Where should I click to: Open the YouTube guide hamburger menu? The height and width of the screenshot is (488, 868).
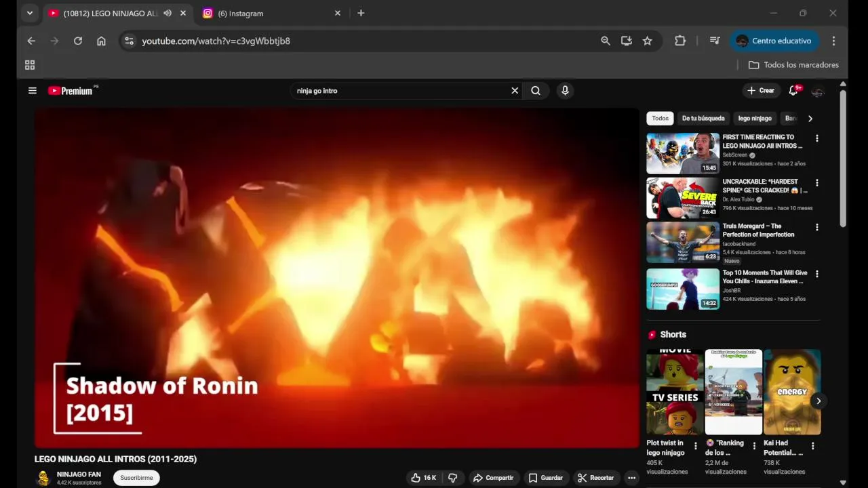[32, 90]
